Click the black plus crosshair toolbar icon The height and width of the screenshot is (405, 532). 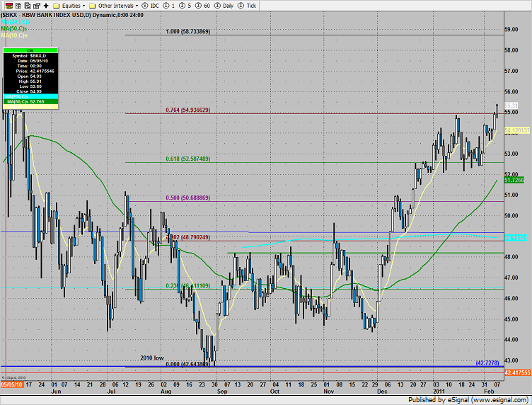(46, 4)
